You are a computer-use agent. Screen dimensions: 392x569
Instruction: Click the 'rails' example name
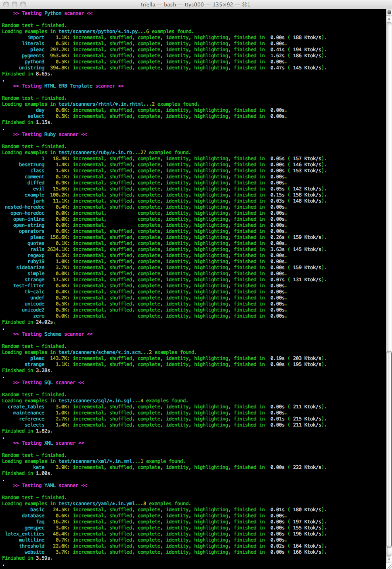[x=37, y=249]
